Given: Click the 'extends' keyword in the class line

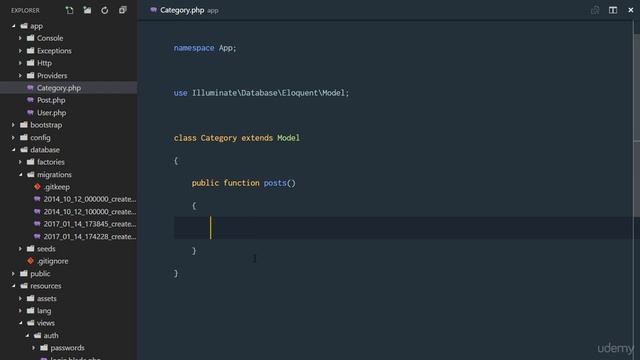Looking at the screenshot, I should [x=257, y=138].
